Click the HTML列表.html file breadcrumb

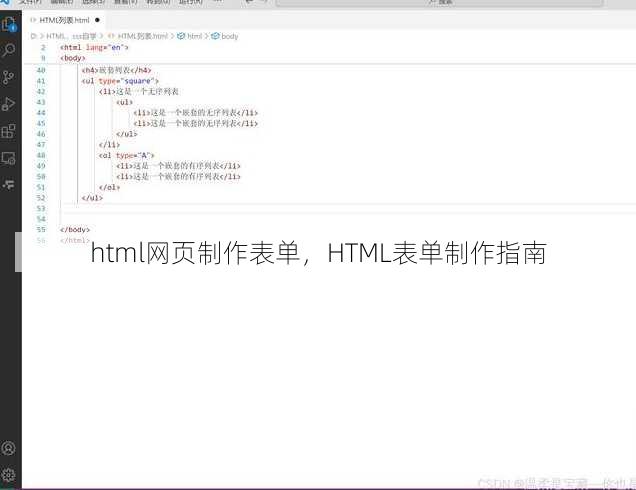tap(142, 36)
